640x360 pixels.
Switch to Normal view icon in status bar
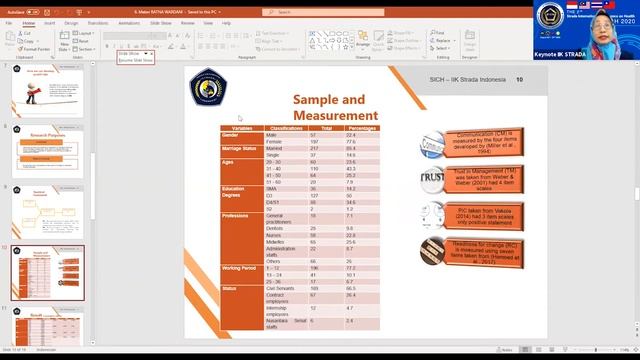(525, 350)
